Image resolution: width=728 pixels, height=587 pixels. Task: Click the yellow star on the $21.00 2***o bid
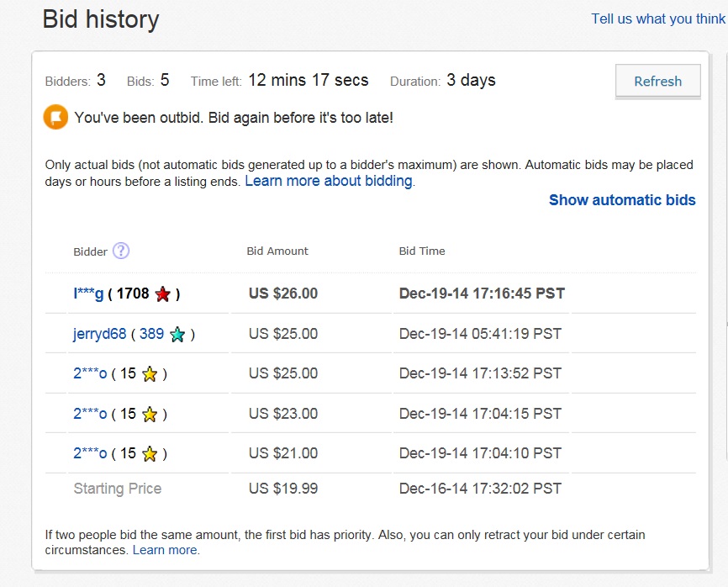tap(150, 454)
